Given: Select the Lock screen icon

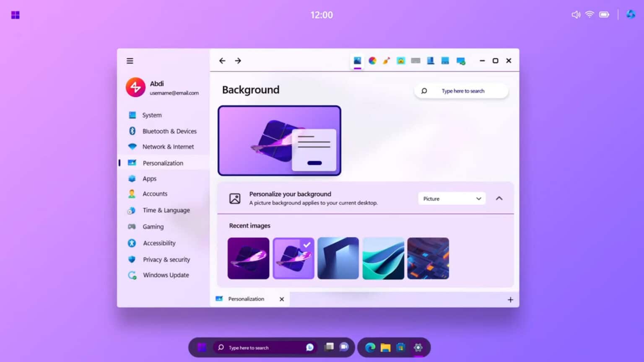Looking at the screenshot, I should (401, 60).
